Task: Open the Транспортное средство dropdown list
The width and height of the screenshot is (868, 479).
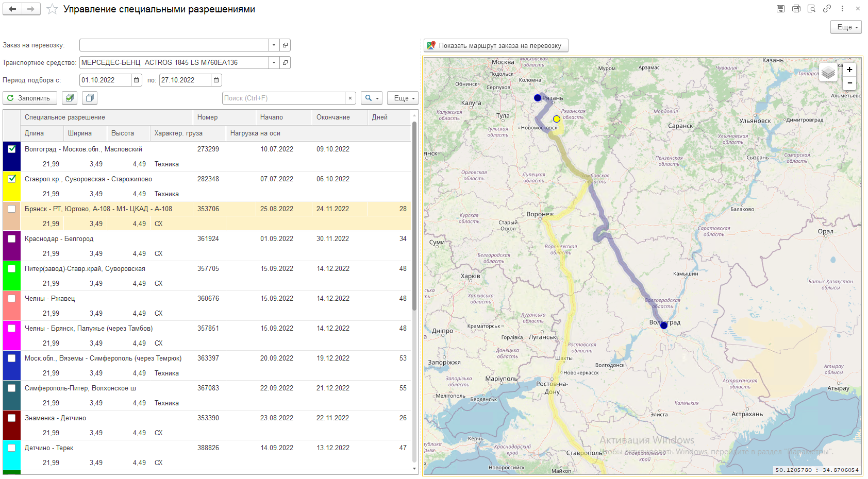Action: 274,63
